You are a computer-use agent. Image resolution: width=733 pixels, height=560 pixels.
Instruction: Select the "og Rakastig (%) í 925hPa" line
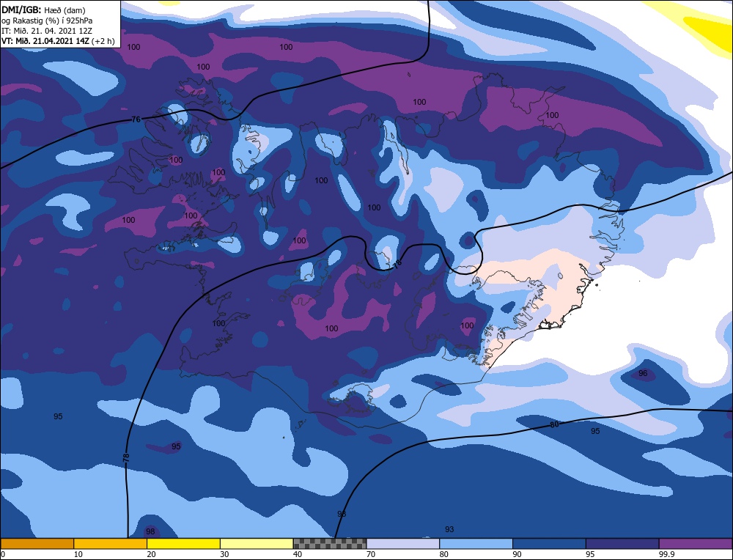click(x=47, y=21)
